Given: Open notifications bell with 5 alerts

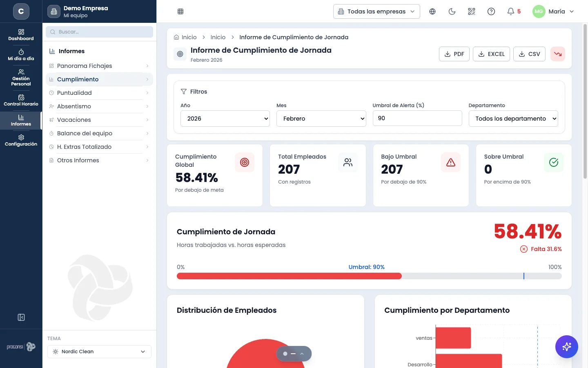Looking at the screenshot, I should 514,11.
